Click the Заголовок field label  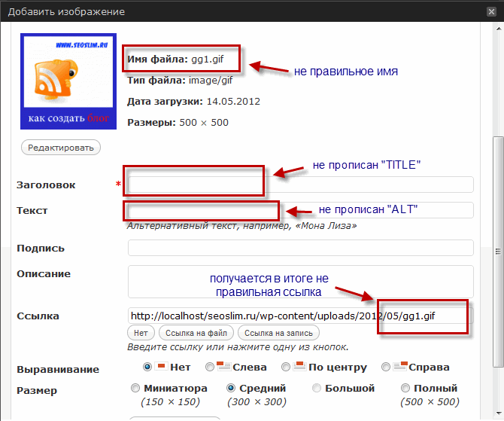coord(46,185)
